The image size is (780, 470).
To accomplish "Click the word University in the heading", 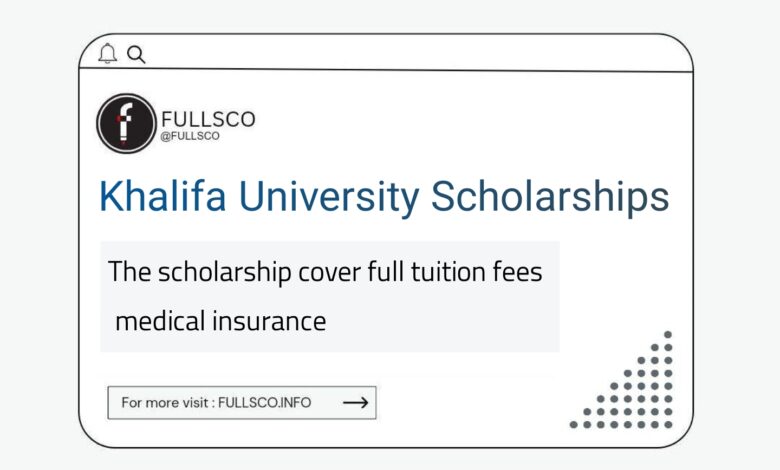I will pyautogui.click(x=329, y=197).
